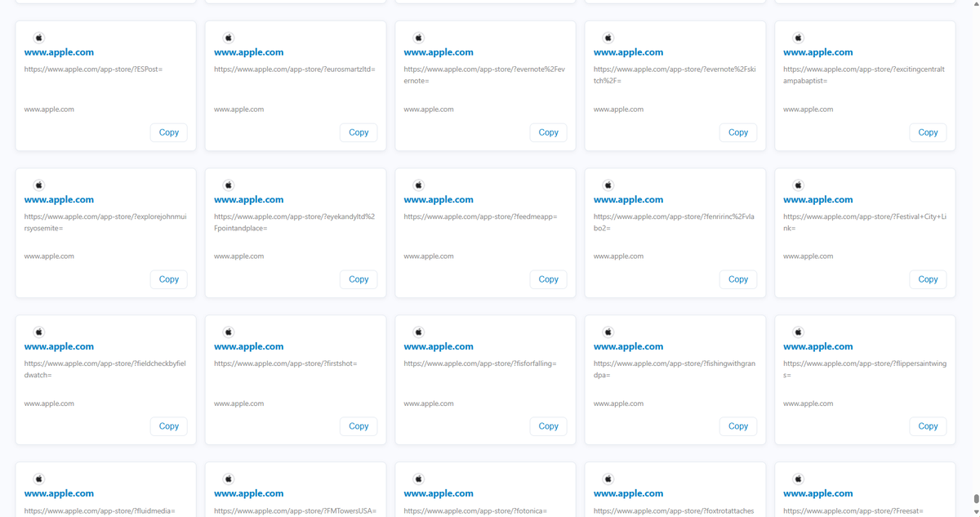This screenshot has height=517, width=980.
Task: Open the www.apple.com title on fotonica card
Action: [x=439, y=493]
